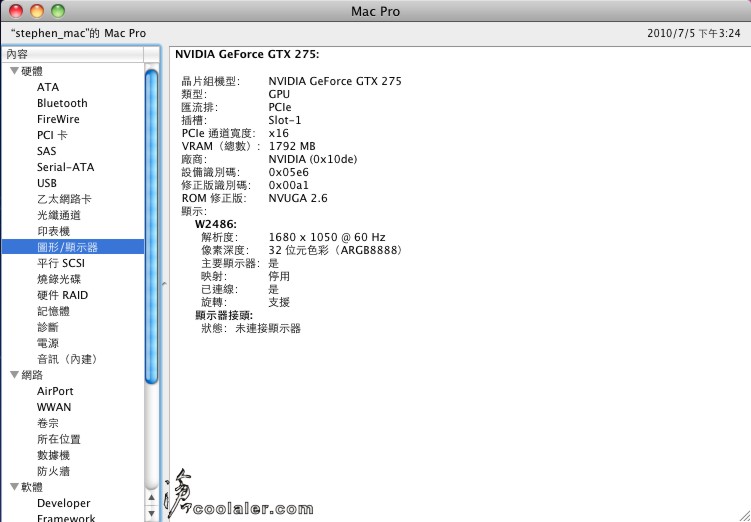Click the vendor value NVIDIA (0x10de)
This screenshot has width=751, height=522.
click(313, 159)
